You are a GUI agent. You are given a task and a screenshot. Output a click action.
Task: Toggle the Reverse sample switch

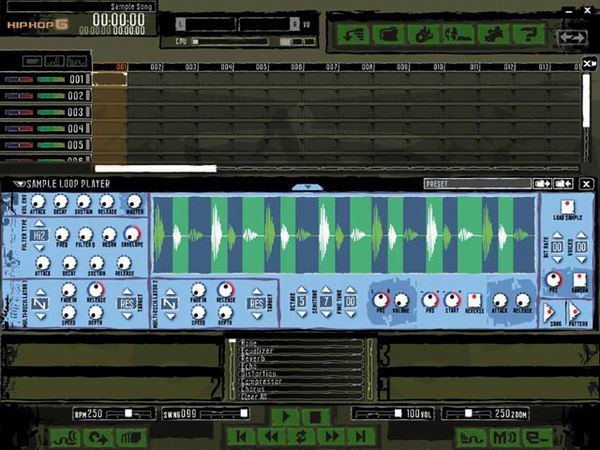click(473, 300)
